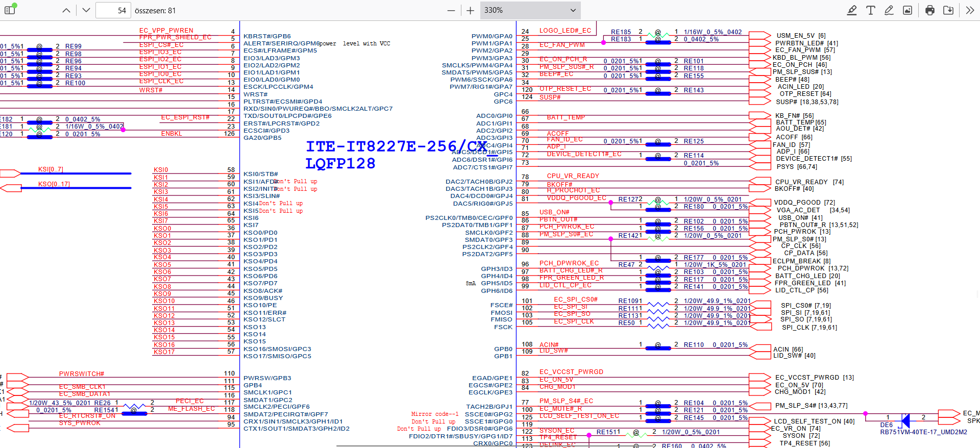
Task: Save the PDF with the download icon
Action: coord(948,10)
